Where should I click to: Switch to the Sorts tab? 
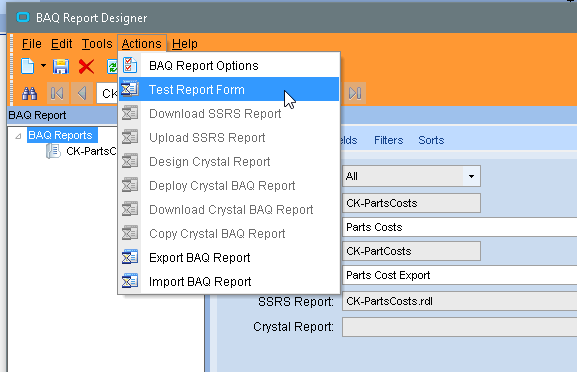pos(431,140)
